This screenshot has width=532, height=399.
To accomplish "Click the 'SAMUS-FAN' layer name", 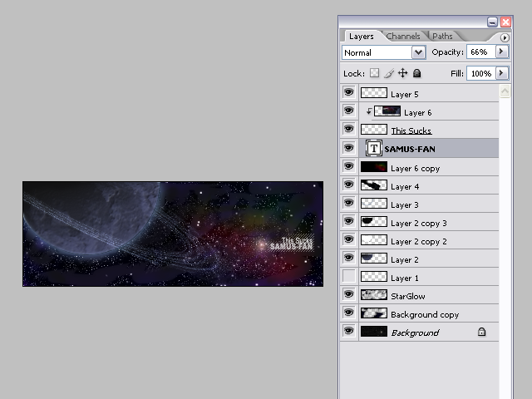I will (x=410, y=149).
